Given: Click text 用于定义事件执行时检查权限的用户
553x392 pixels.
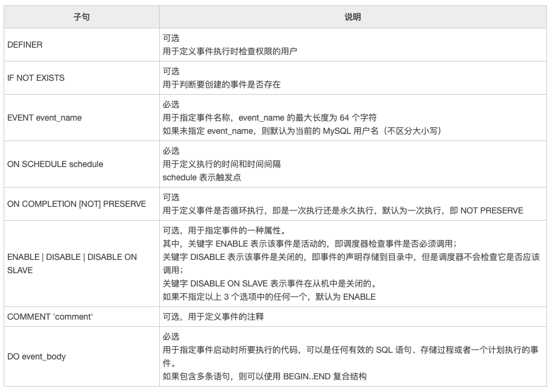Looking at the screenshot, I should tap(230, 51).
